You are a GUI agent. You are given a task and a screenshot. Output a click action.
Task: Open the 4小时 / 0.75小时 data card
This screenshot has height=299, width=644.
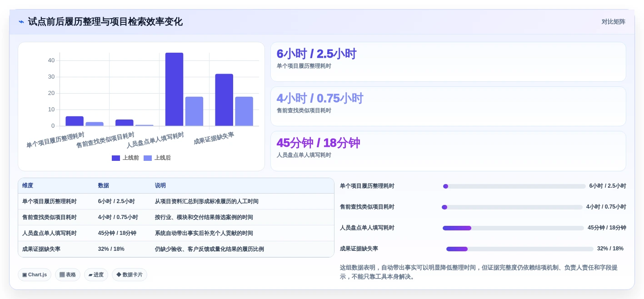click(x=448, y=106)
